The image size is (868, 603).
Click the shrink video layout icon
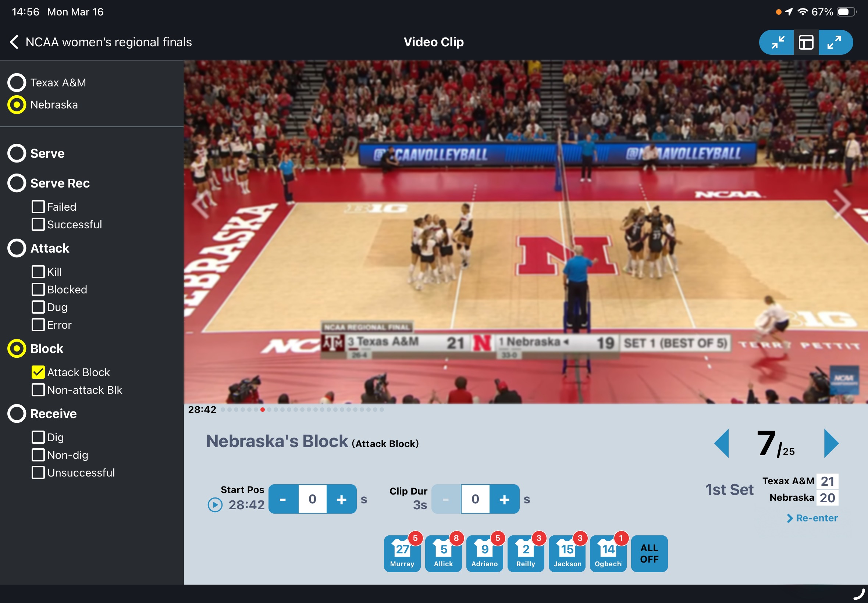pyautogui.click(x=777, y=42)
